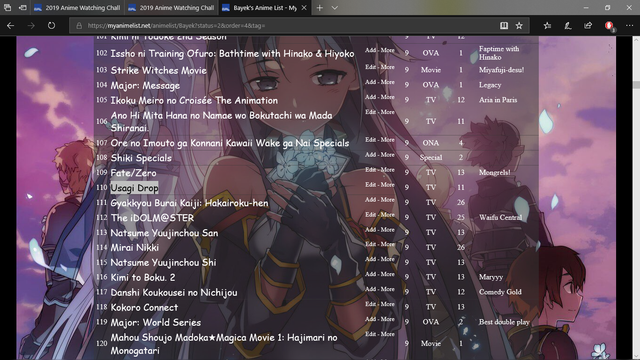
Task: Close the Bayek's Anime List tab
Action: (304, 8)
